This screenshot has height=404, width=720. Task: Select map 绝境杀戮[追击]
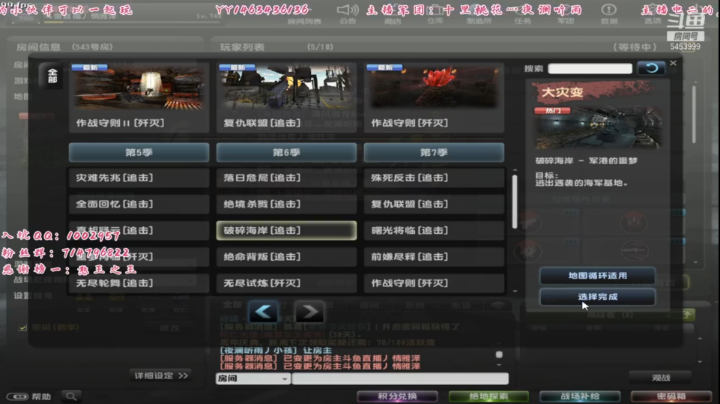pos(286,204)
